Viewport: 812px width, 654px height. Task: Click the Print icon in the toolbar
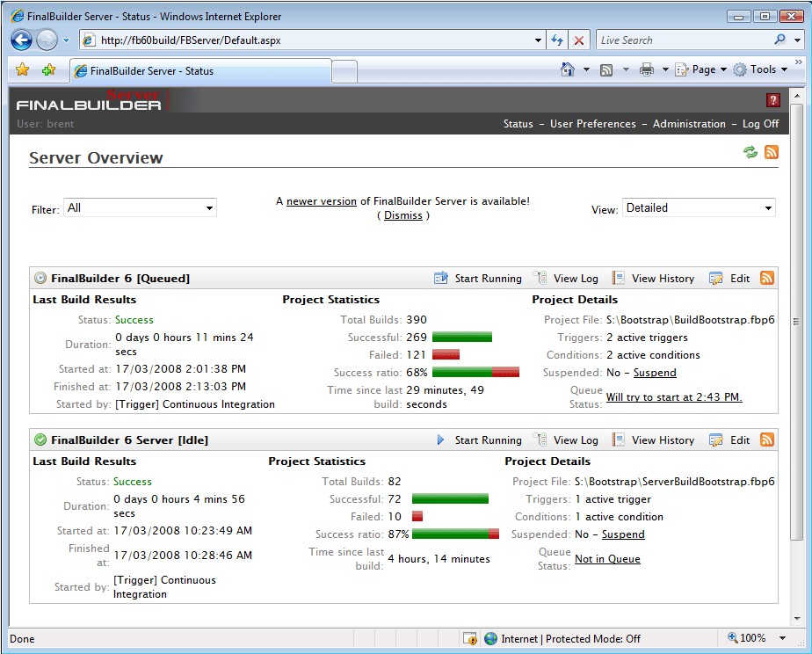point(646,69)
